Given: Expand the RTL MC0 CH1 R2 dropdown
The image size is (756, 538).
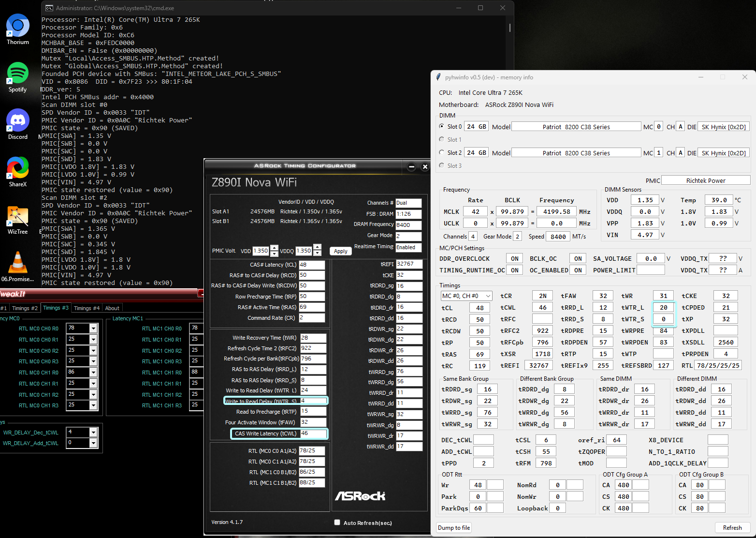Looking at the screenshot, I should pyautogui.click(x=93, y=395).
